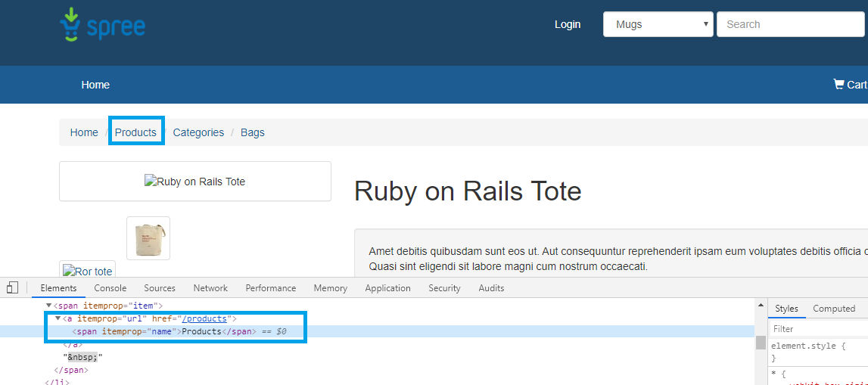Click into the Search field
The width and height of the screenshot is (868, 385).
pos(791,24)
